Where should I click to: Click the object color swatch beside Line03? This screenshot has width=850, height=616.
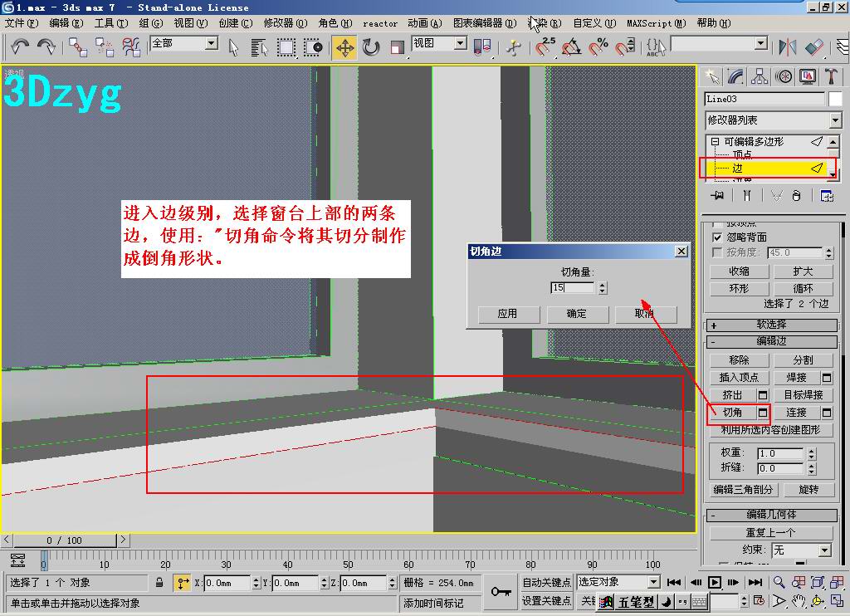click(x=835, y=99)
